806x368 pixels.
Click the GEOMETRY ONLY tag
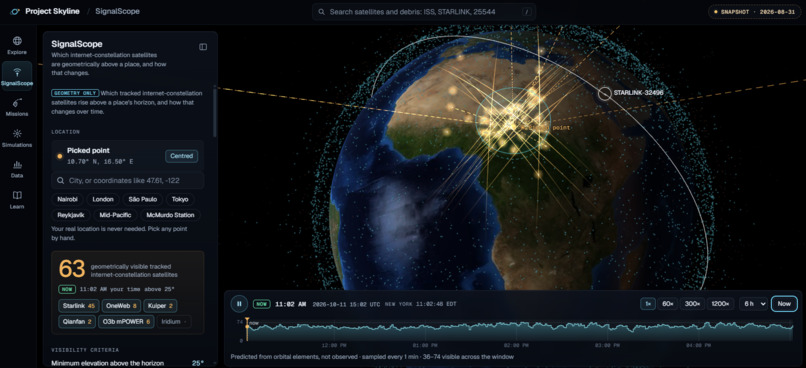click(x=75, y=93)
